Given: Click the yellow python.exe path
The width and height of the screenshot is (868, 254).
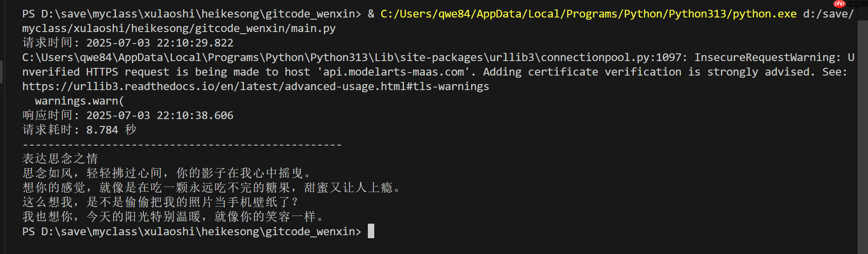Looking at the screenshot, I should pyautogui.click(x=588, y=14).
